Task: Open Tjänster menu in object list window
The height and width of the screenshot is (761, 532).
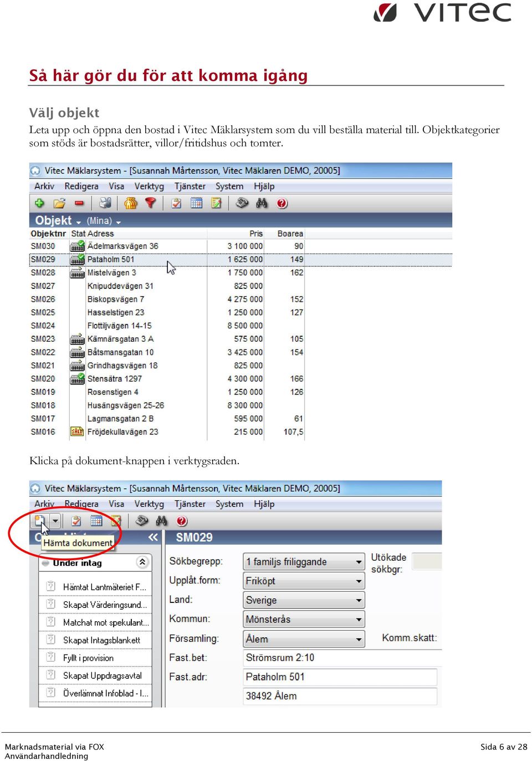Action: 190,186
